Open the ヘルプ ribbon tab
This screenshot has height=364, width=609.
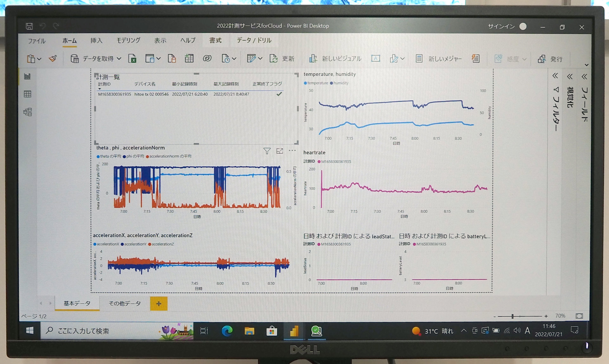188,41
